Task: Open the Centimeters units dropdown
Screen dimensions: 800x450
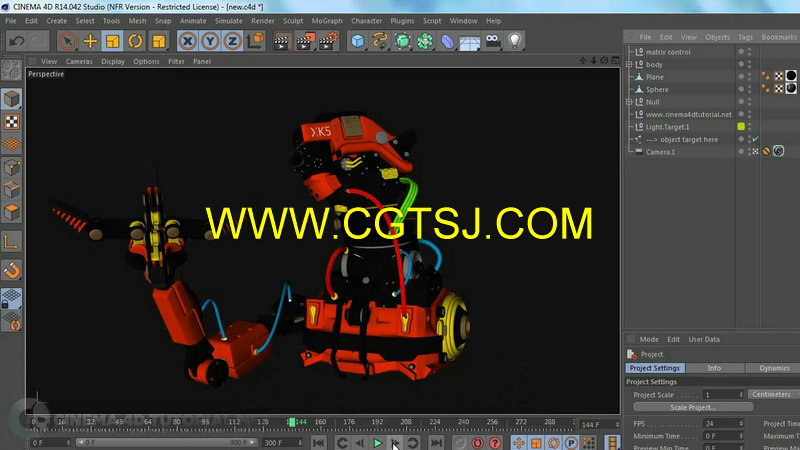Action: (x=773, y=394)
